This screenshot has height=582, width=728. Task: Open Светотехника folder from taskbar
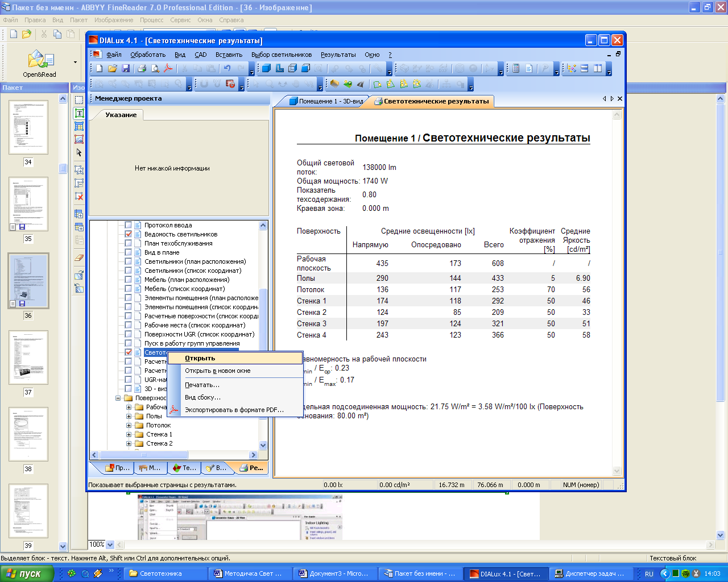pyautogui.click(x=165, y=573)
